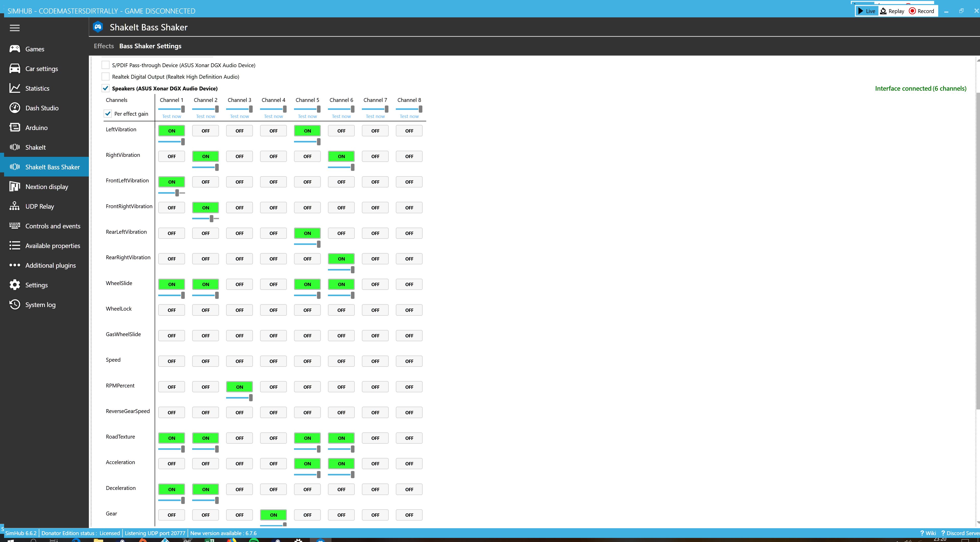Click Gear Channel 4 ON button

273,515
